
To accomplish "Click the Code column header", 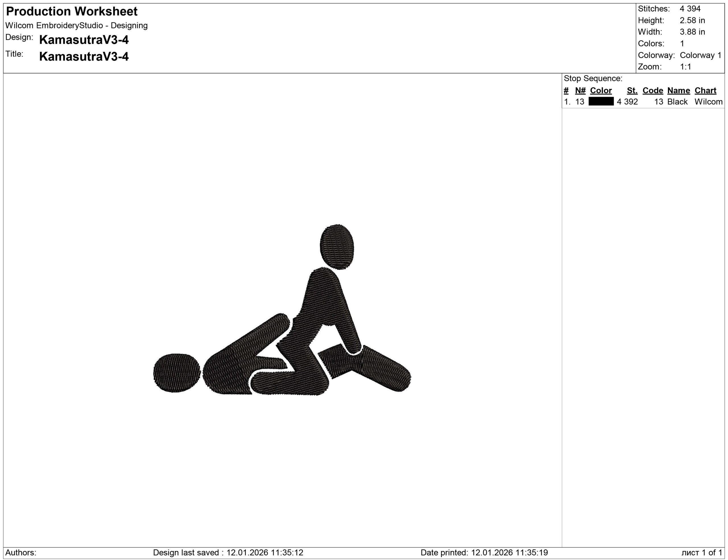I will (653, 91).
